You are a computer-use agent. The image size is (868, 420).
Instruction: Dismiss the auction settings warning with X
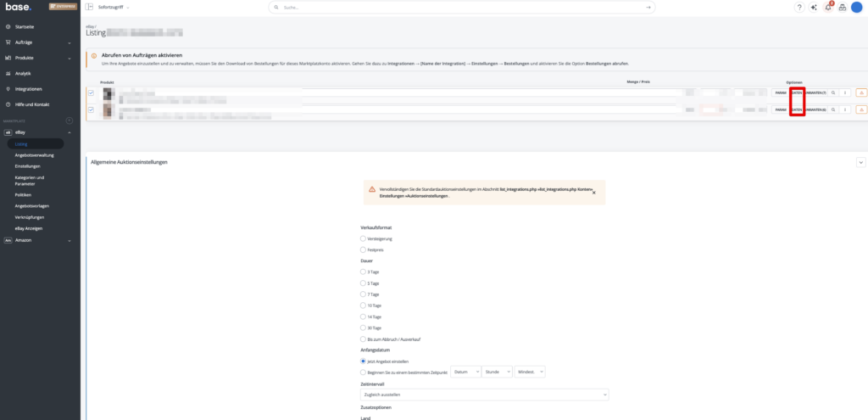click(x=594, y=193)
